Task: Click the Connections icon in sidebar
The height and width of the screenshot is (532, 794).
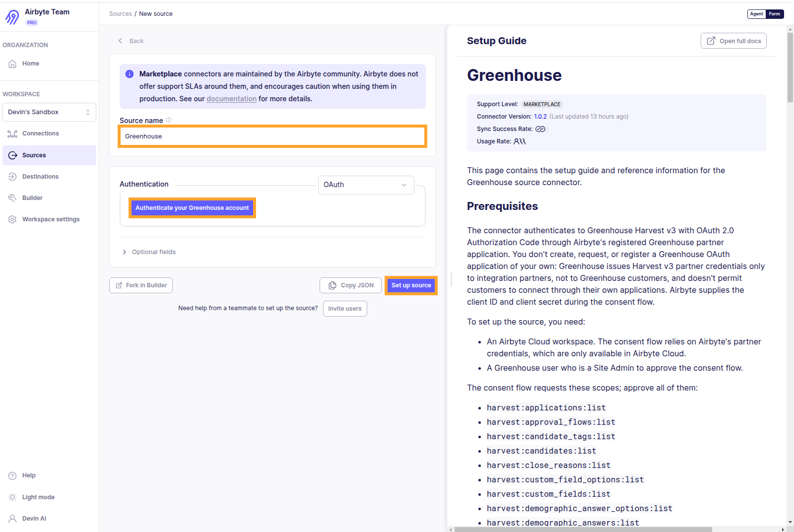Action: click(12, 133)
